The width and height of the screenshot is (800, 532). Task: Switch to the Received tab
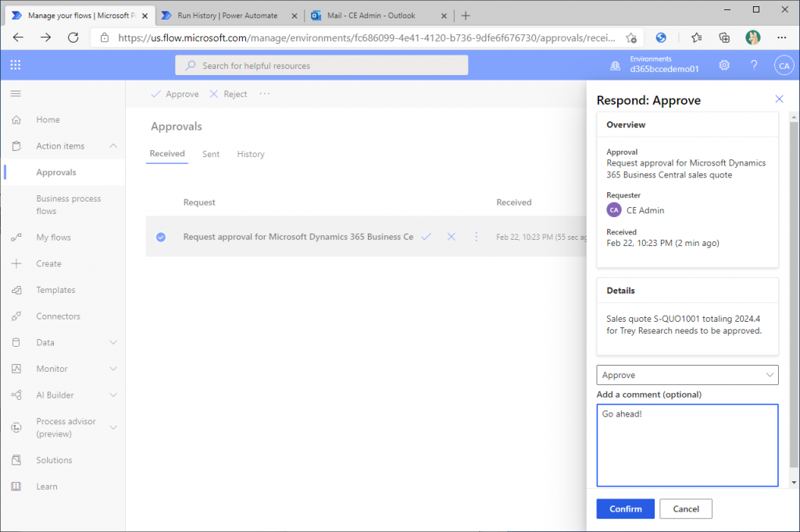[x=167, y=154]
